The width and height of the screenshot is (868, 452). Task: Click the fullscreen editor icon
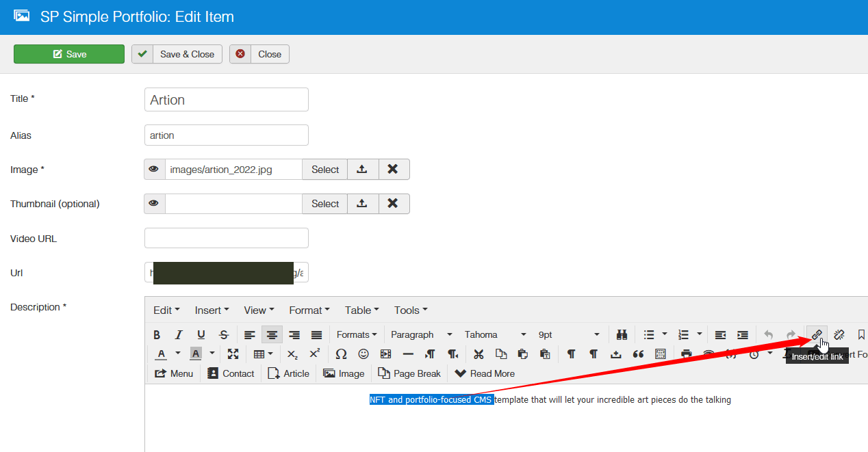click(233, 354)
